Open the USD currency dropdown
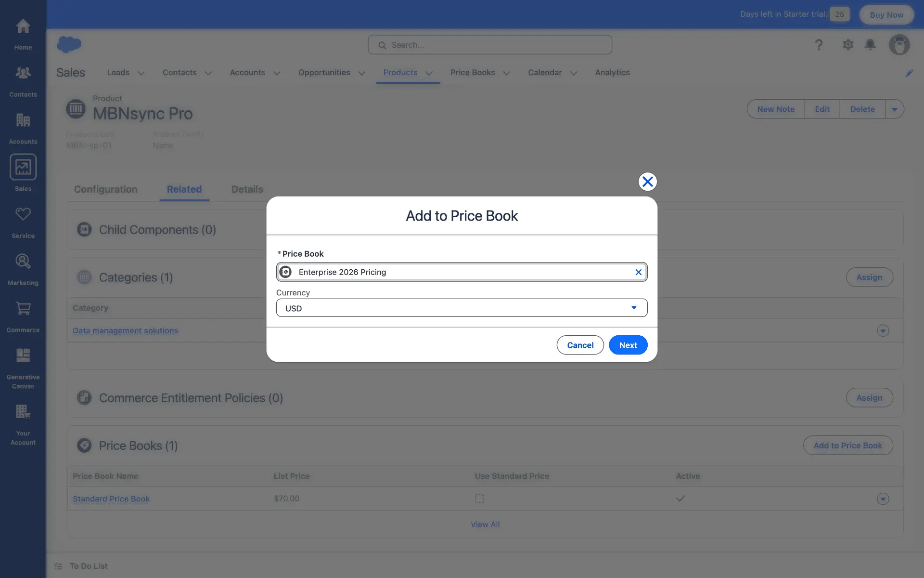The height and width of the screenshot is (578, 924). point(462,308)
